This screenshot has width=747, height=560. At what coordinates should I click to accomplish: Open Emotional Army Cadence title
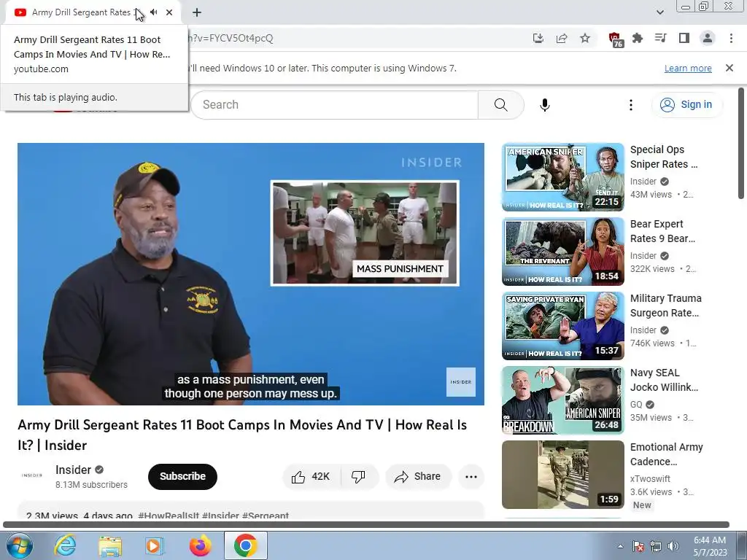pyautogui.click(x=667, y=454)
